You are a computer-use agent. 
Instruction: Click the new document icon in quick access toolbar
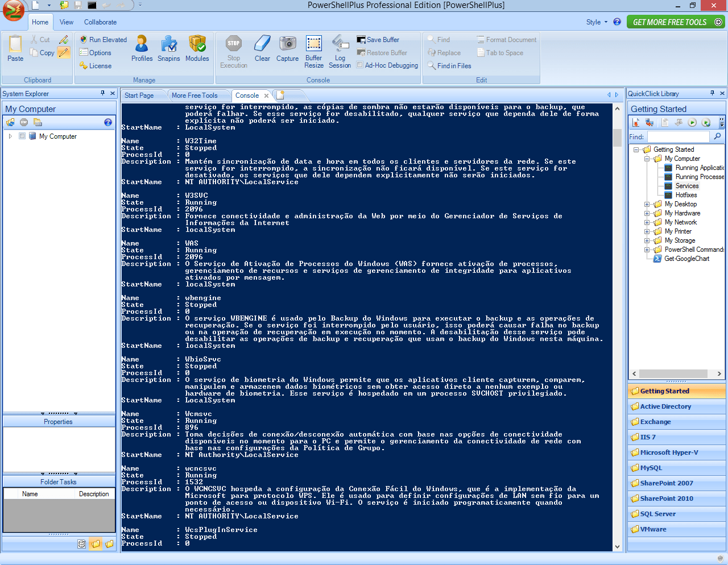tap(35, 5)
